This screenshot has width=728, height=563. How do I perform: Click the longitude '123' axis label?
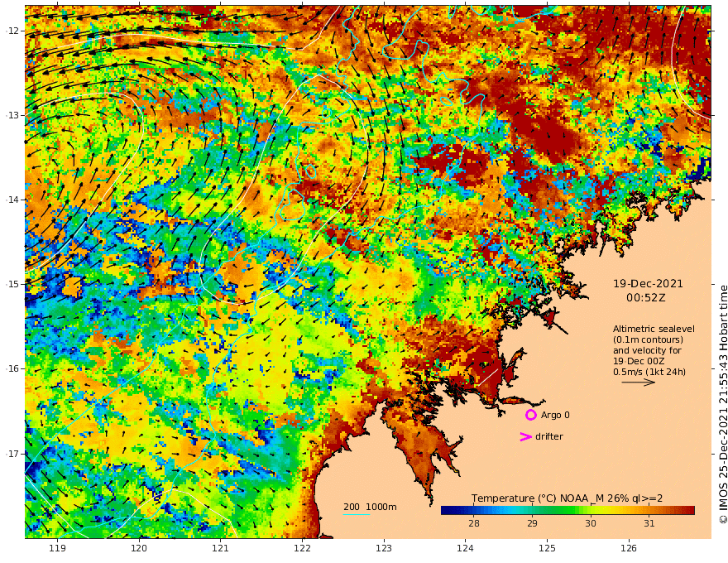[384, 548]
